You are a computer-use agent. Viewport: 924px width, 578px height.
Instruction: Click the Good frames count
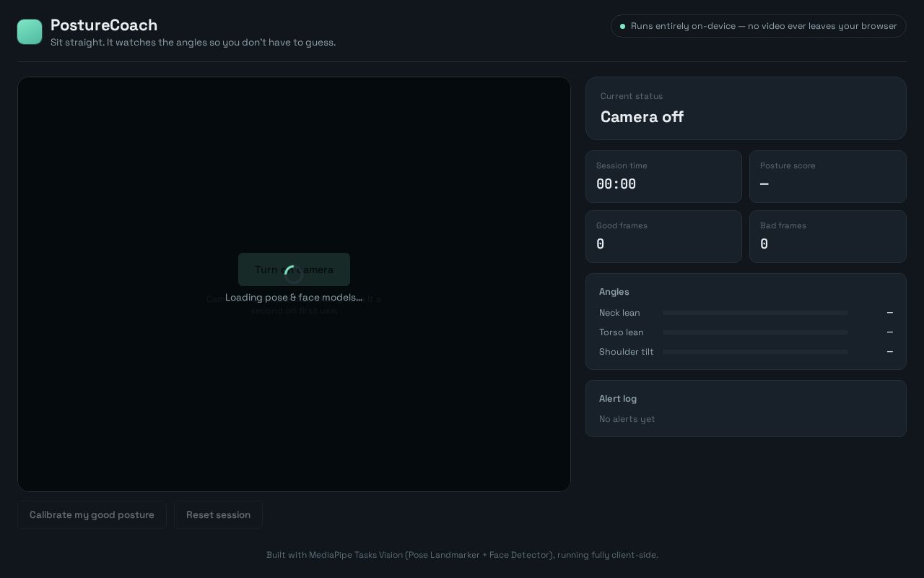pos(600,244)
